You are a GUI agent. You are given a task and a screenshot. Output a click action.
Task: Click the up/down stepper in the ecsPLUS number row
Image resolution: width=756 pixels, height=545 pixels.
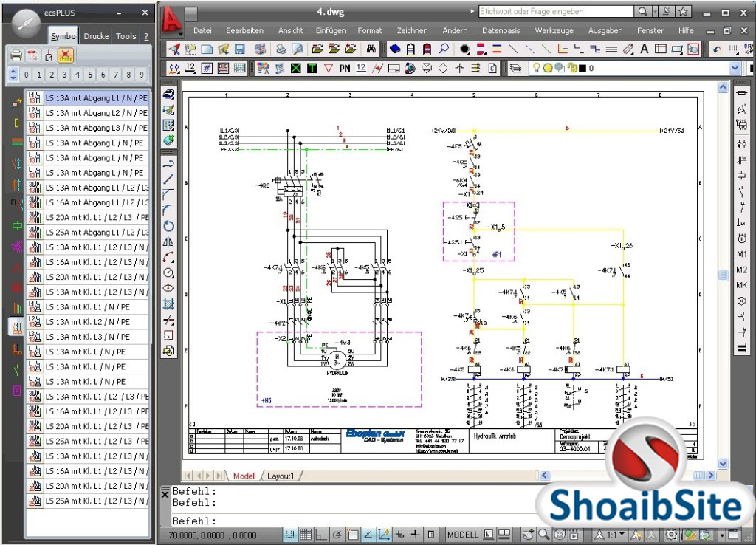[13, 75]
